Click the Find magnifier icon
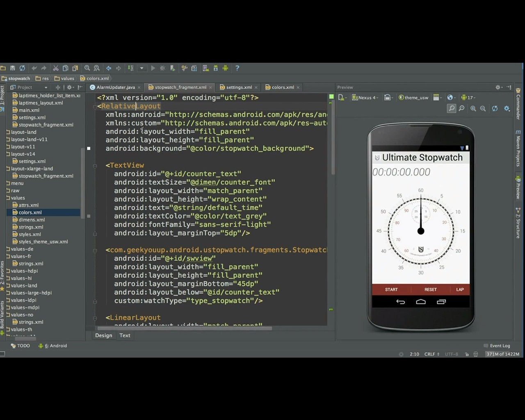Screen dimensions: 525x420 pyautogui.click(x=87, y=68)
